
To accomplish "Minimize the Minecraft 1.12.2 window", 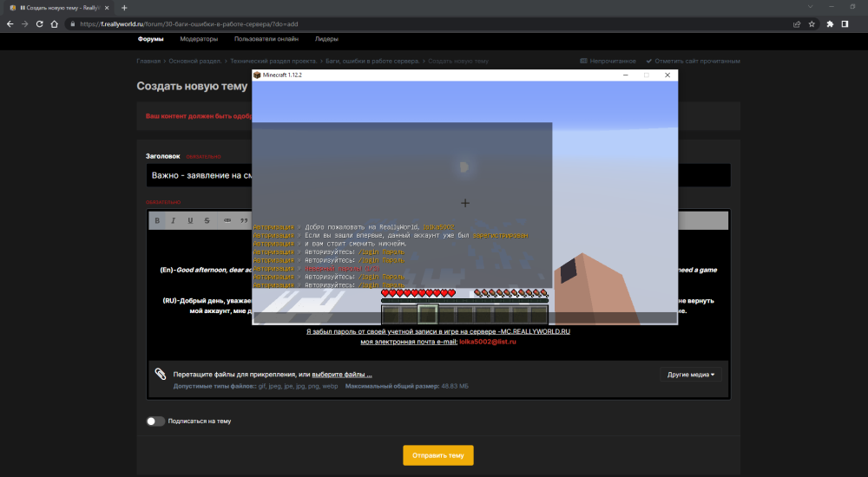I will click(x=626, y=75).
